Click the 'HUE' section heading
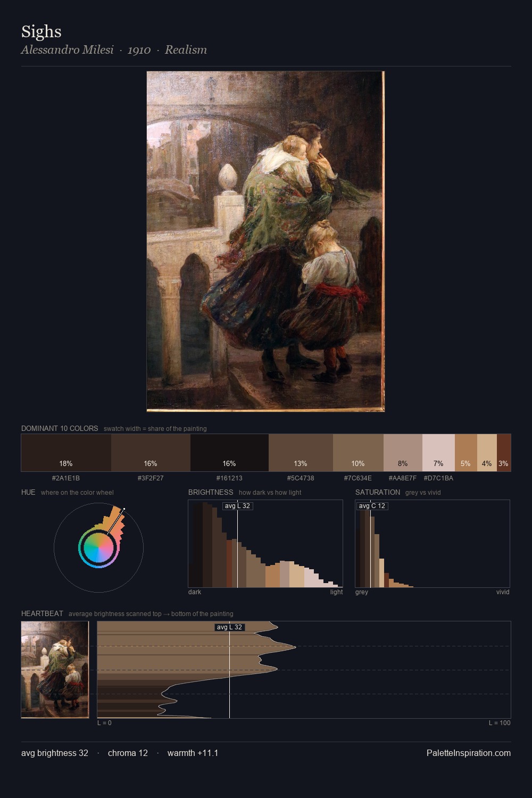The height and width of the screenshot is (798, 532). click(x=28, y=492)
